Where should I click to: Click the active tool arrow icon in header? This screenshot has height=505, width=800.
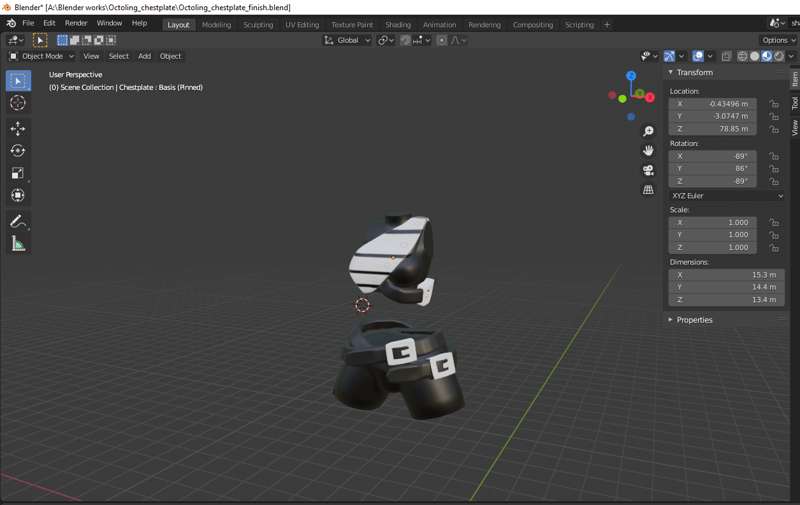point(40,40)
